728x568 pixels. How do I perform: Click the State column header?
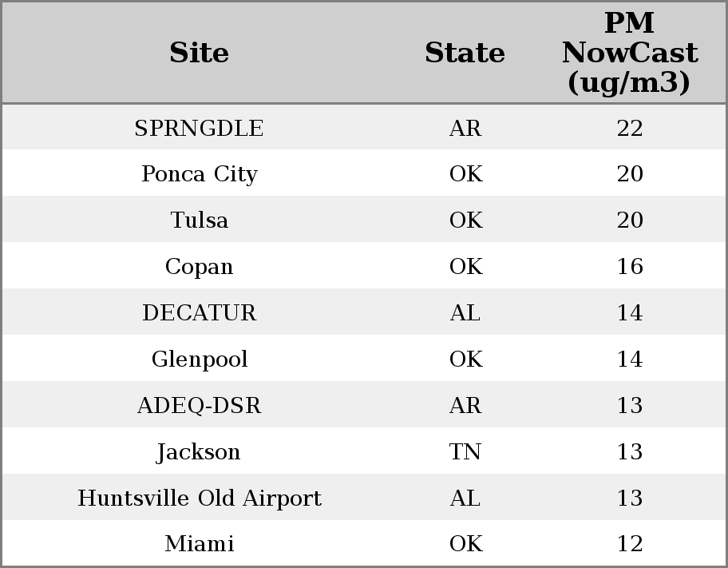click(x=465, y=54)
